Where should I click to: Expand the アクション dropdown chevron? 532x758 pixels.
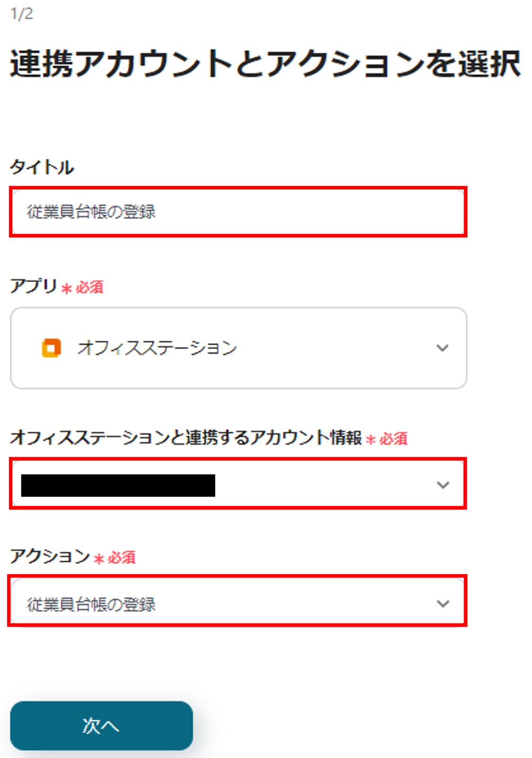click(443, 604)
